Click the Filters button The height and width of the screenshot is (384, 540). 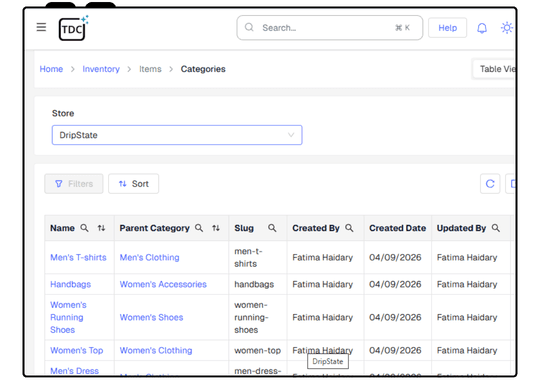point(74,184)
